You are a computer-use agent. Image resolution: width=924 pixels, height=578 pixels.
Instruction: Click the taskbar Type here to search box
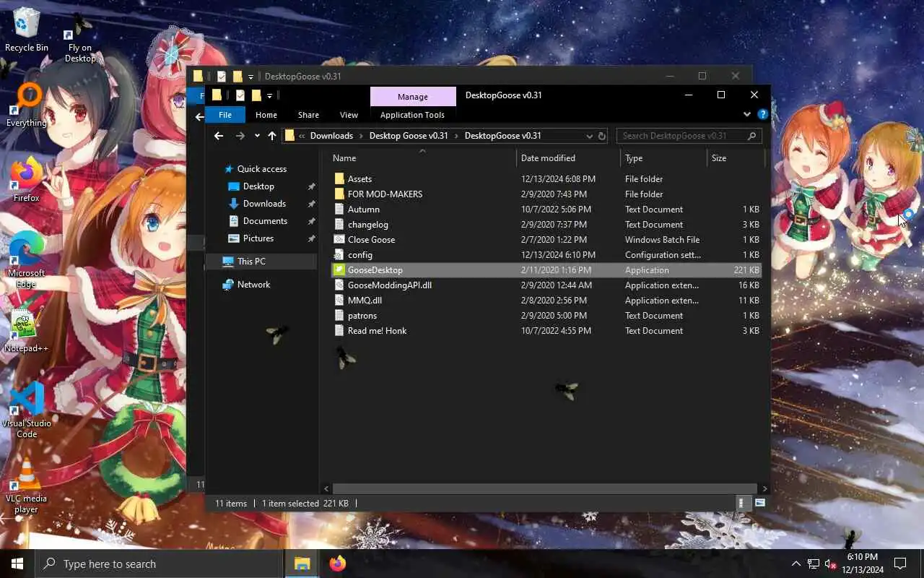pyautogui.click(x=159, y=564)
